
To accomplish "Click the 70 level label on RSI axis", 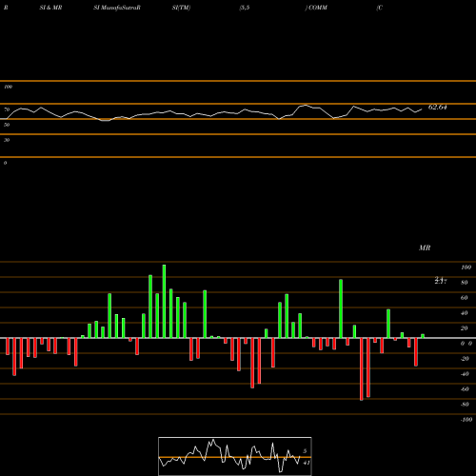I will 7,109.
